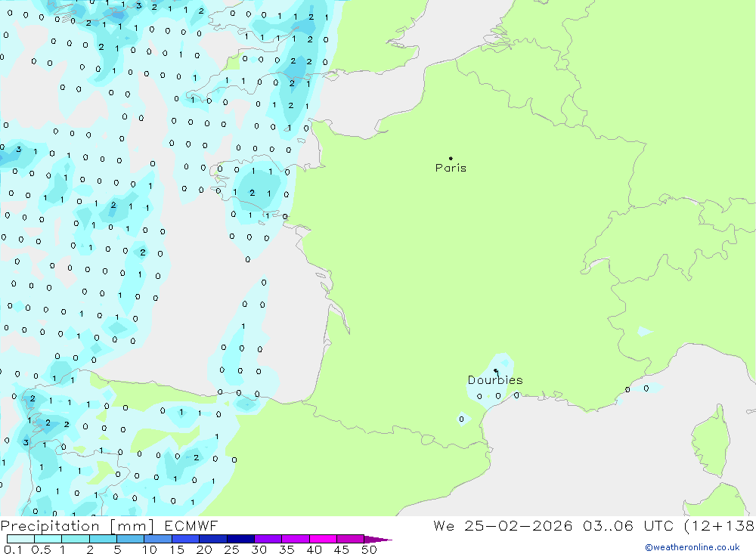This screenshot has height=554, width=756.
Task: Click the '15' legend scale value
Action: pos(177,549)
